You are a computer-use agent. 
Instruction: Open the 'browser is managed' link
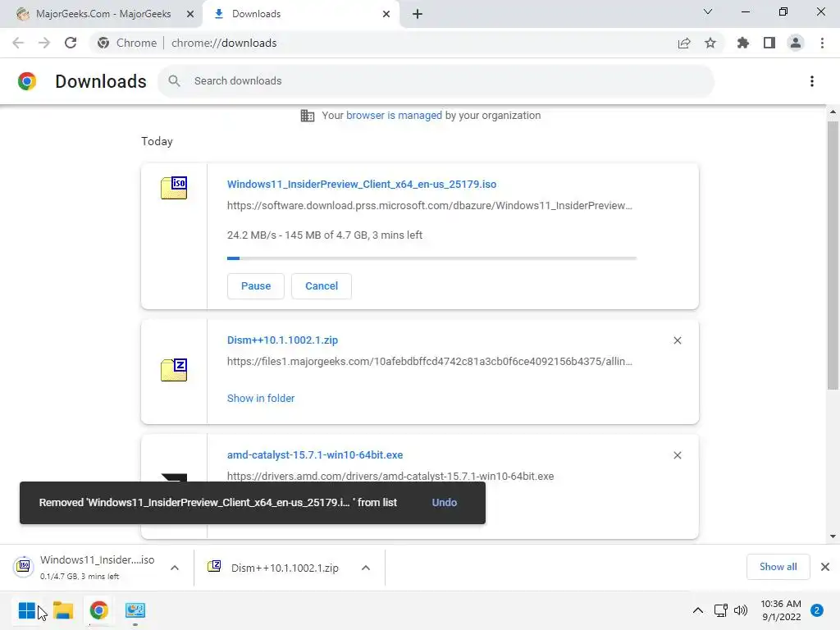pos(394,115)
